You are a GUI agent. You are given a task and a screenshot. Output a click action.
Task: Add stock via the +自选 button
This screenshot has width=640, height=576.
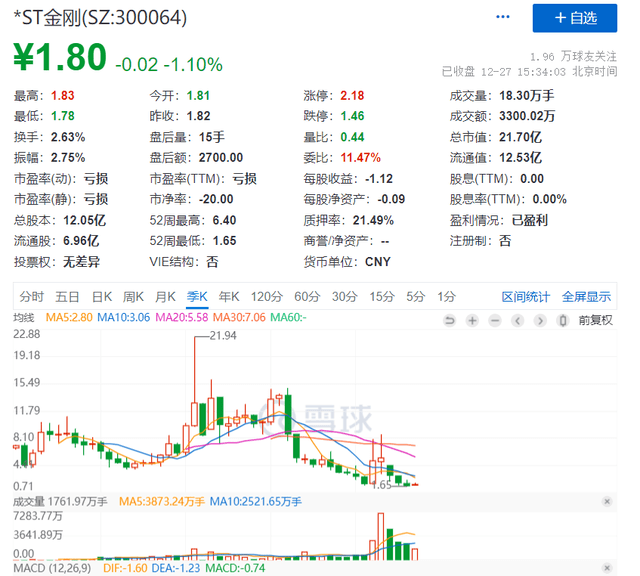(575, 18)
